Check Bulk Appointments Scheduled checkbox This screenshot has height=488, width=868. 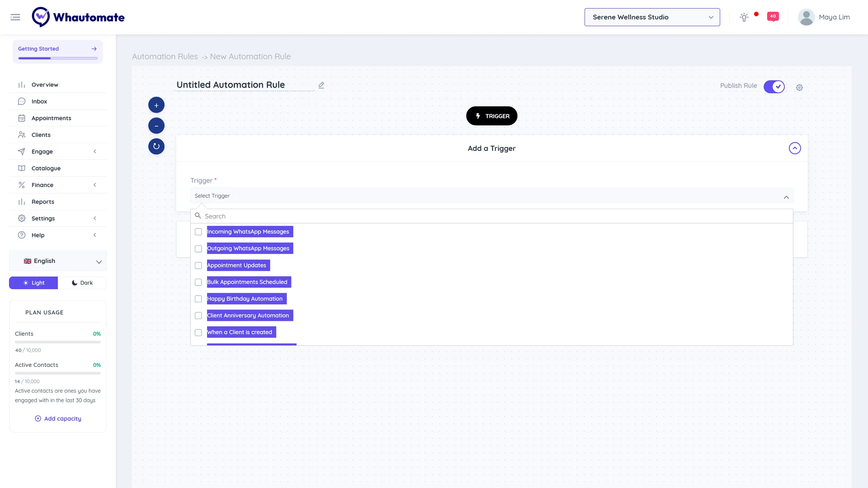[x=198, y=282]
